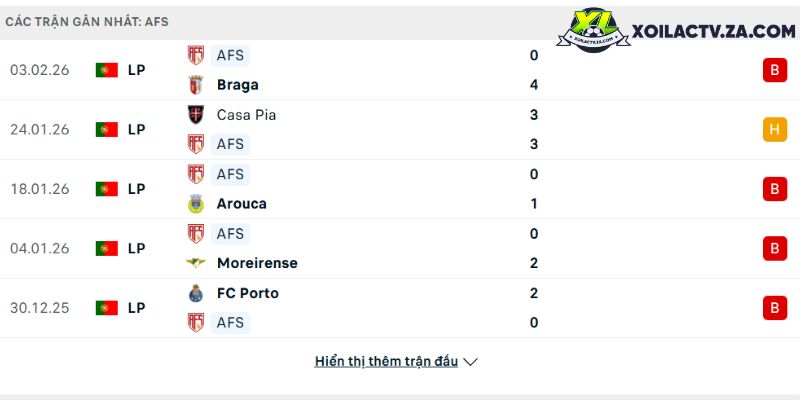Click the orange H draw result badge
800x400 pixels.
click(x=774, y=130)
